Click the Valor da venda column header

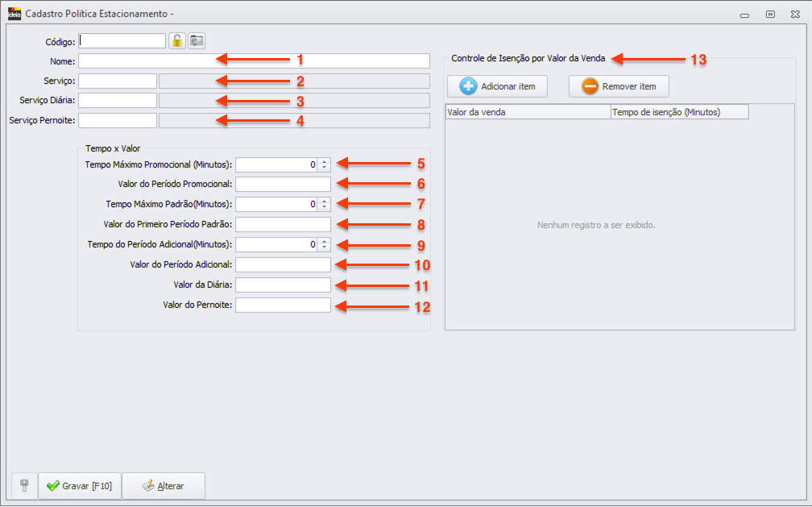pos(528,112)
